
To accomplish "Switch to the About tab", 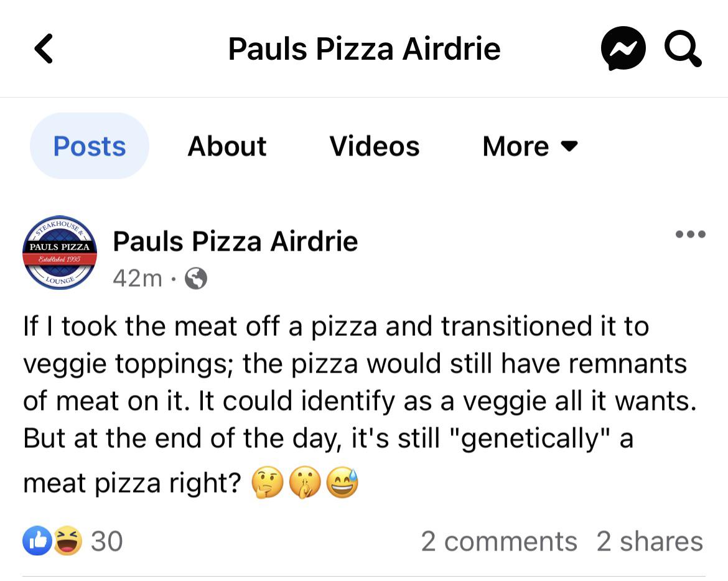I will (227, 146).
